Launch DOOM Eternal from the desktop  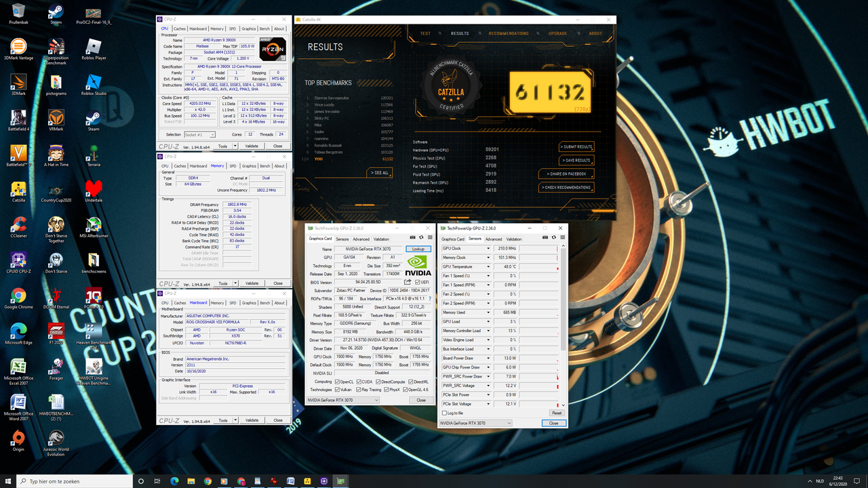[56, 298]
